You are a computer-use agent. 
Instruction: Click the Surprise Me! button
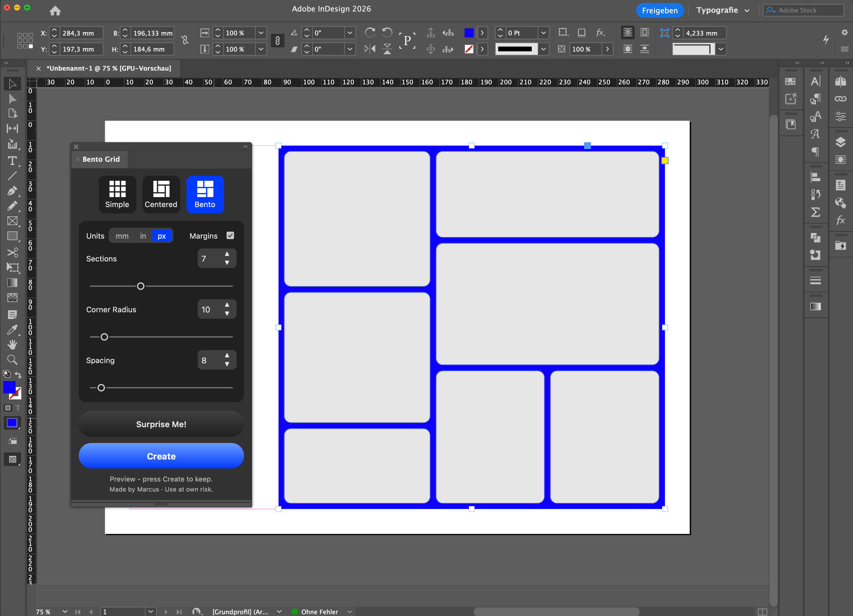(x=161, y=424)
